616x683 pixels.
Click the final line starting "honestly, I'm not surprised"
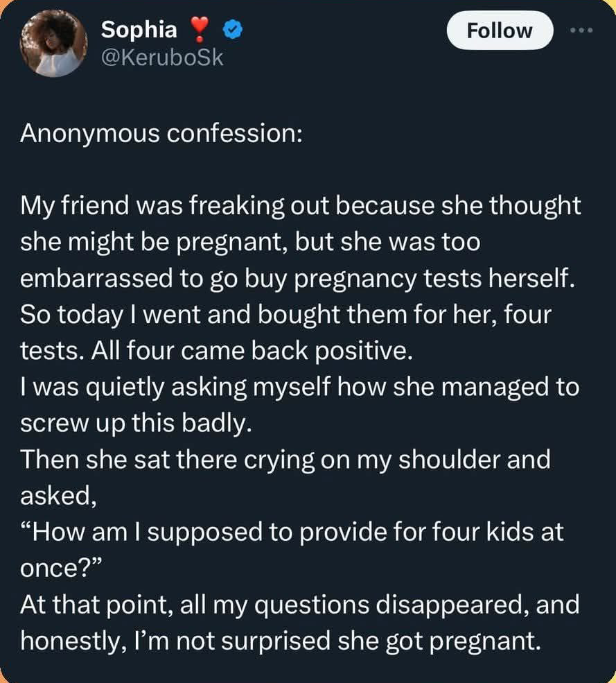pyautogui.click(x=279, y=640)
